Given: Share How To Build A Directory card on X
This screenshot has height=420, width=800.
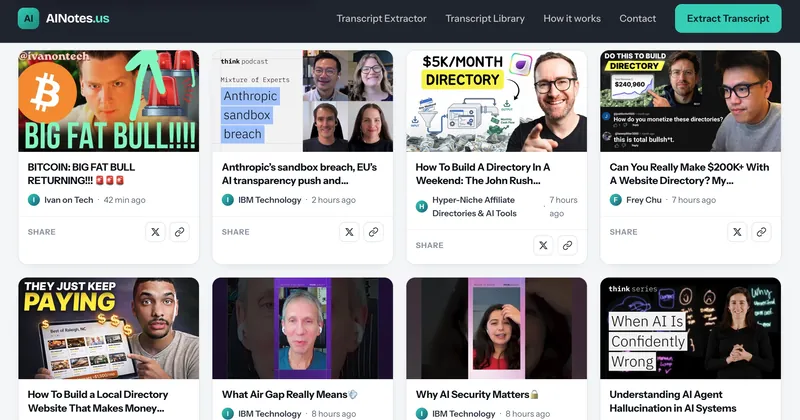Looking at the screenshot, I should pyautogui.click(x=543, y=245).
